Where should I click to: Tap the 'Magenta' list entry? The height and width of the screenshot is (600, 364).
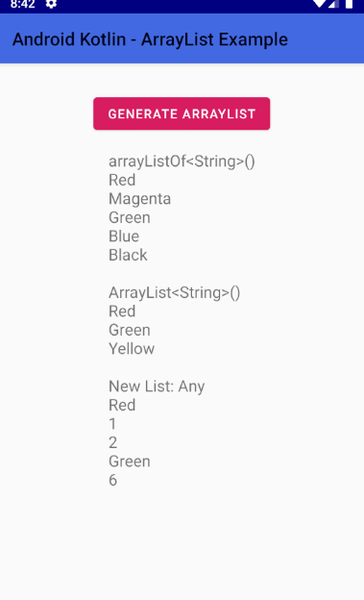click(139, 199)
